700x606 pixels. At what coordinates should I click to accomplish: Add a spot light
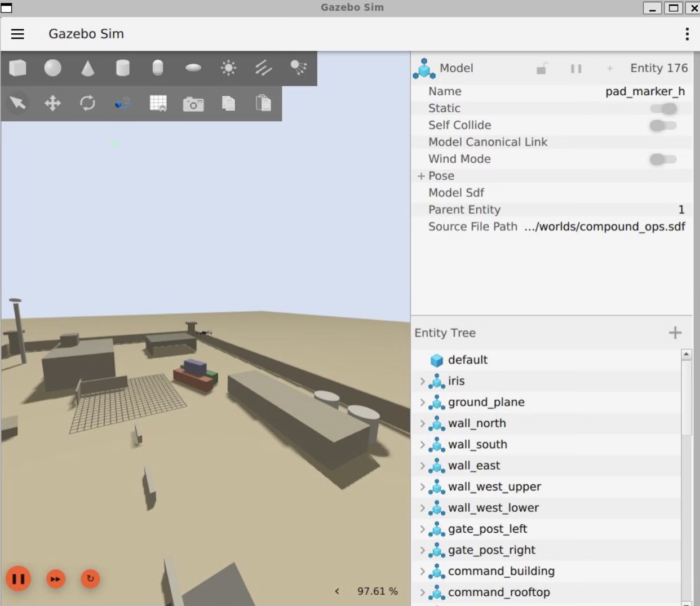pos(299,68)
